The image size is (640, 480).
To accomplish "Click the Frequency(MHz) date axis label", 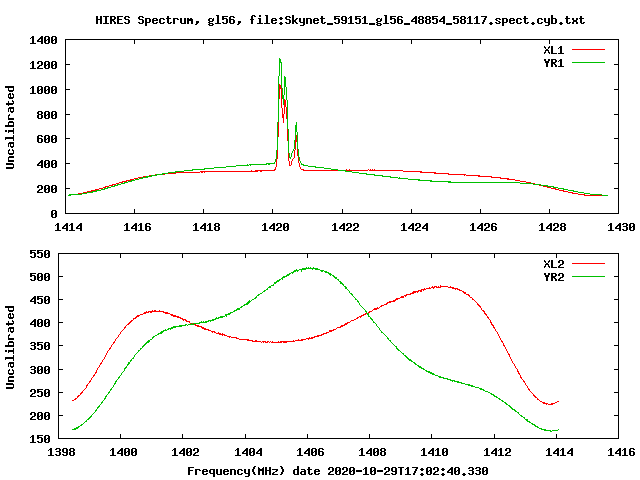I will point(338,471).
